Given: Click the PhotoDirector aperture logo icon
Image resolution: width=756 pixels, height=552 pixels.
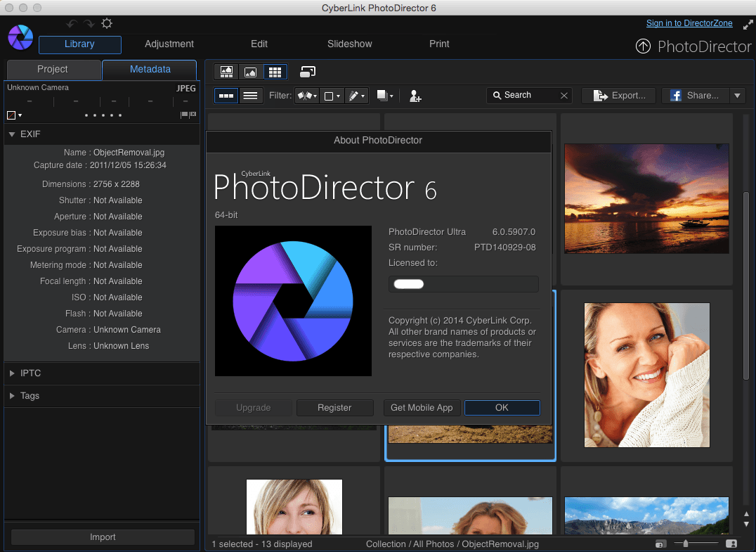Looking at the screenshot, I should tap(20, 38).
